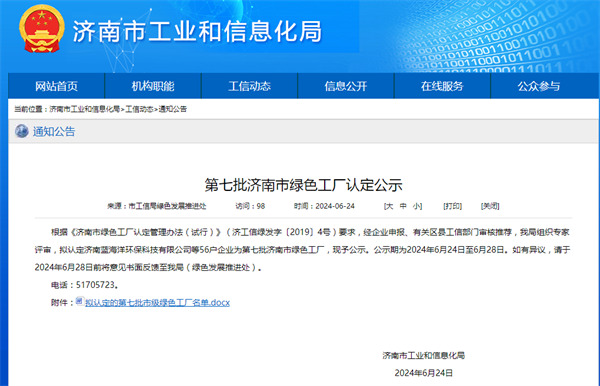Click the visit count 访问：98
The width and height of the screenshot is (600, 386).
(x=250, y=206)
